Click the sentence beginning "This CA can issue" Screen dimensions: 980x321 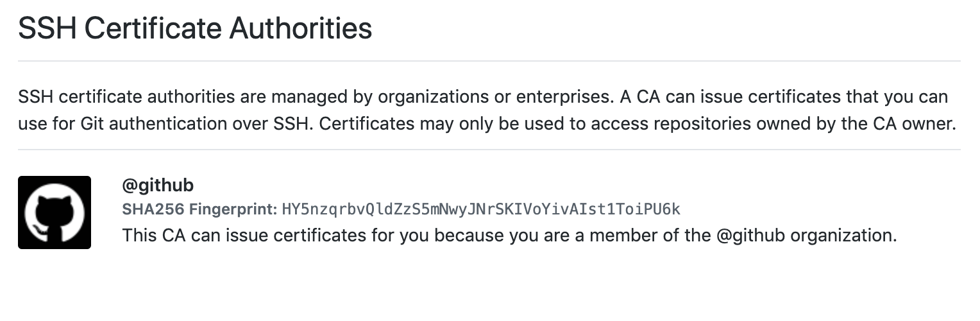coord(509,236)
